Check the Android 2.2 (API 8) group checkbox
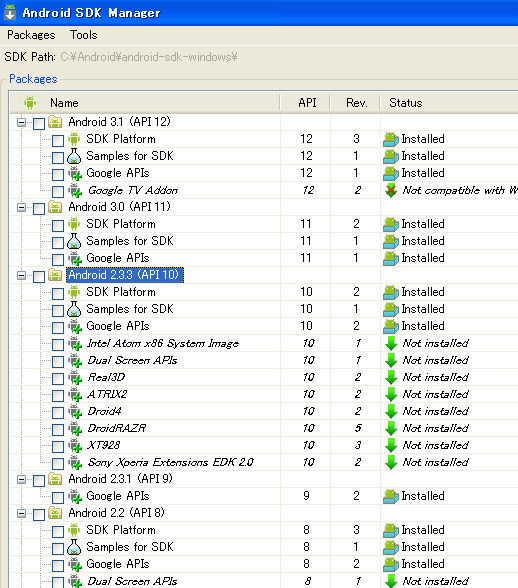This screenshot has width=518, height=588. 39,514
